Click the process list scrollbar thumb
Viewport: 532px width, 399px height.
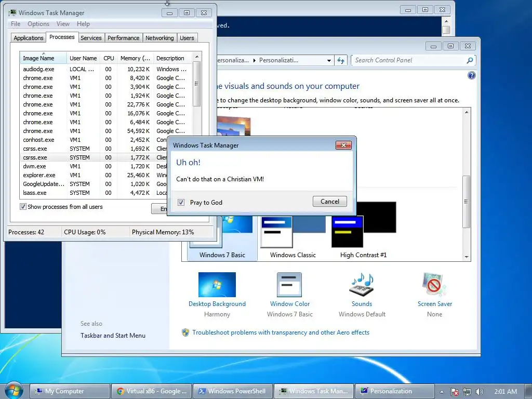pos(196,84)
